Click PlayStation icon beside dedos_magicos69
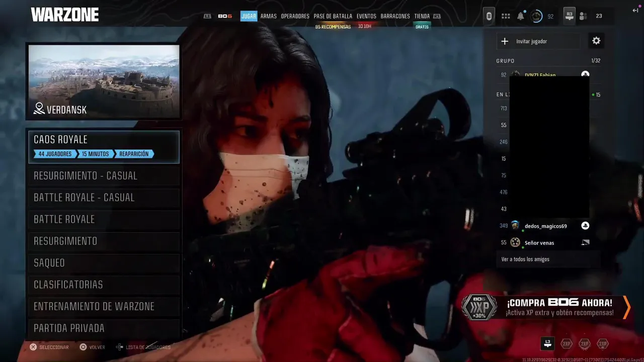The width and height of the screenshot is (644, 362). point(585,226)
